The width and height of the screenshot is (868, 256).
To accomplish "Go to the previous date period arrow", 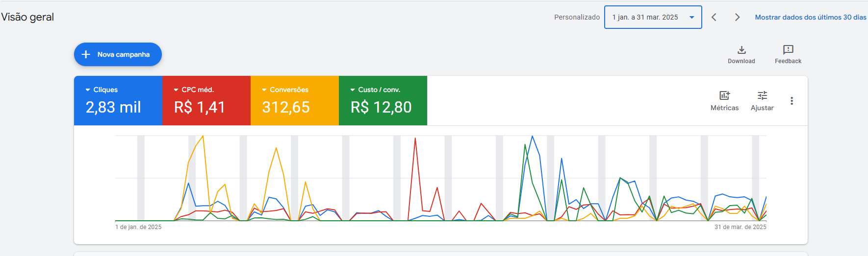I will point(714,17).
